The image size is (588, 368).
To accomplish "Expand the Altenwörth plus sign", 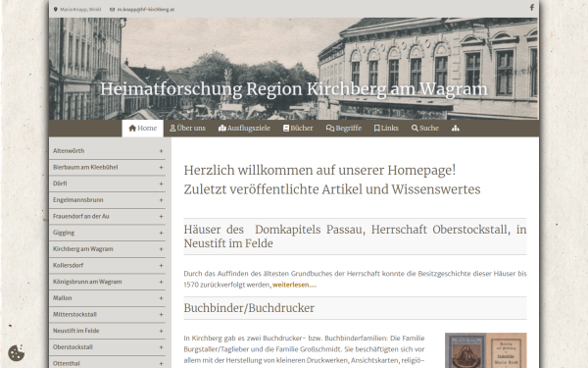I will pyautogui.click(x=161, y=151).
